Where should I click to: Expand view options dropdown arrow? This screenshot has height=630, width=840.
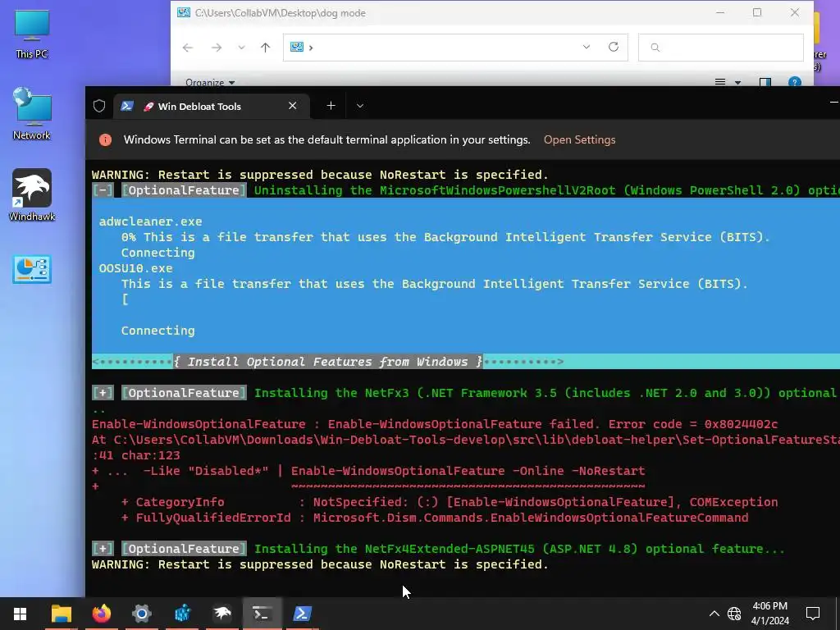click(737, 83)
